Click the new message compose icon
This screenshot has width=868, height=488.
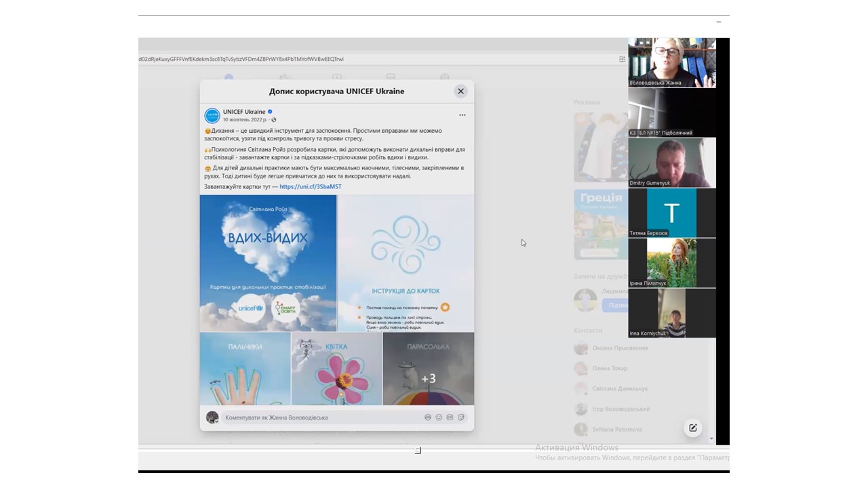click(692, 428)
